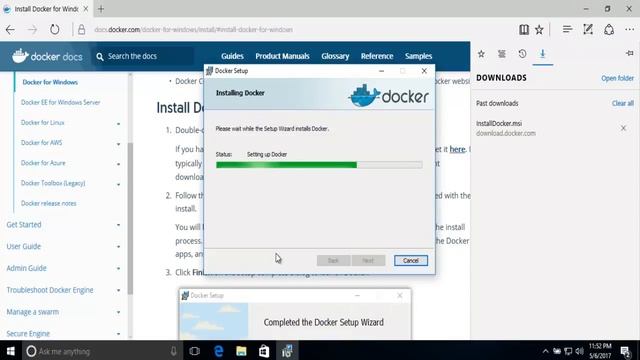Open Product Manuals in docs header
This screenshot has height=360, width=640.
point(282,56)
